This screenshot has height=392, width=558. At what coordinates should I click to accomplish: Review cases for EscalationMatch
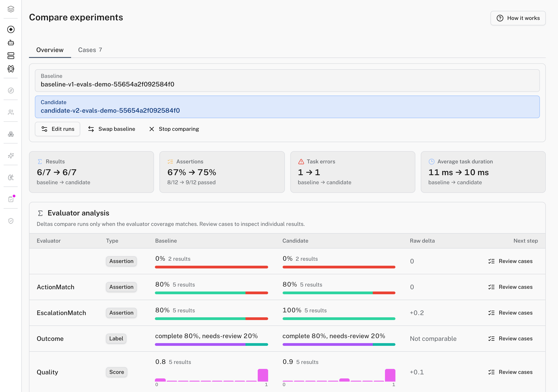tap(510, 313)
